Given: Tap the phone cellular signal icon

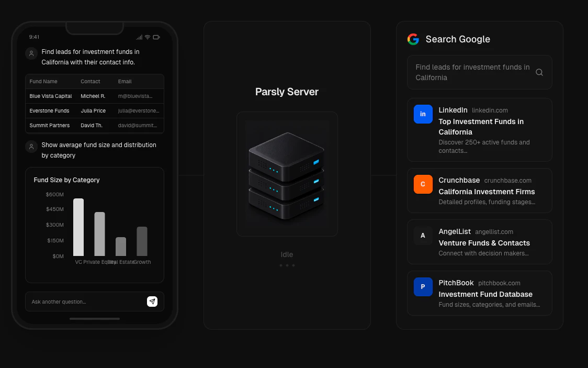Looking at the screenshot, I should (139, 37).
